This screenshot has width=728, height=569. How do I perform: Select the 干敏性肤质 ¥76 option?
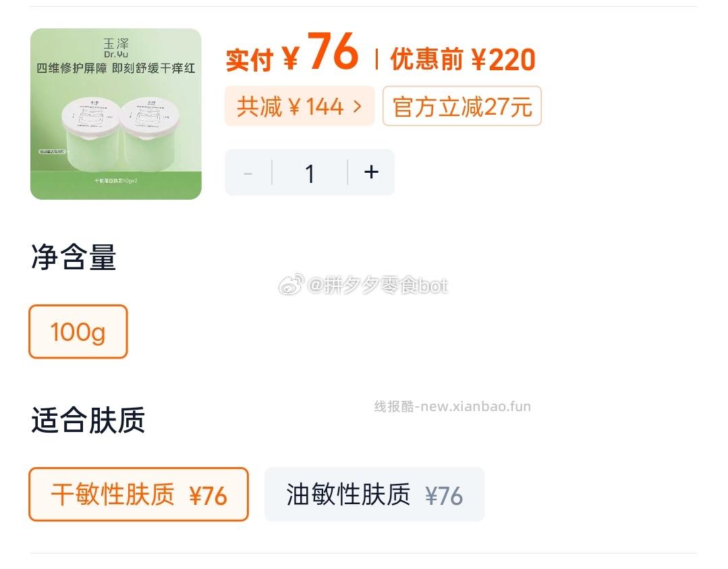coord(138,494)
